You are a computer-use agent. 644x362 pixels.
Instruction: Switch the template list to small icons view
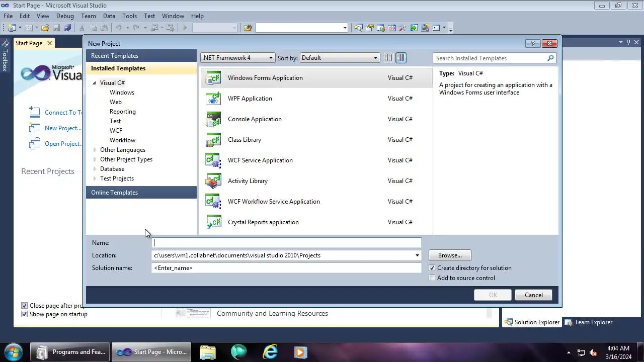click(388, 58)
